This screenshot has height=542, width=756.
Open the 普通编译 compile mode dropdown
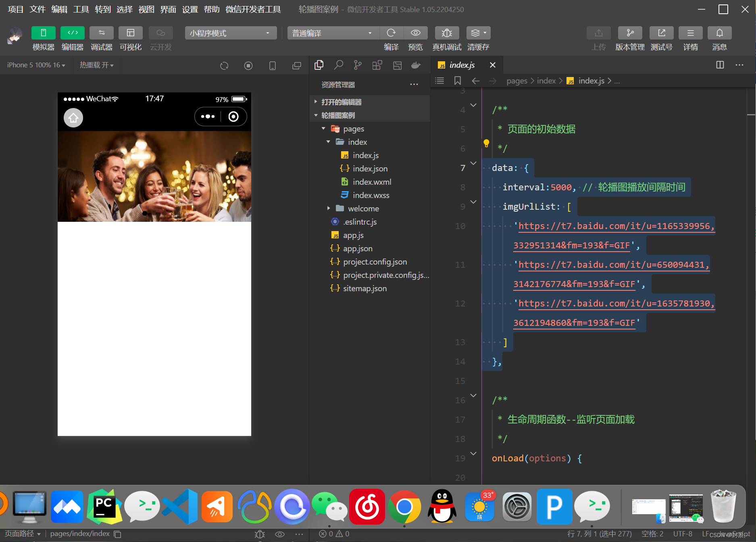(333, 33)
